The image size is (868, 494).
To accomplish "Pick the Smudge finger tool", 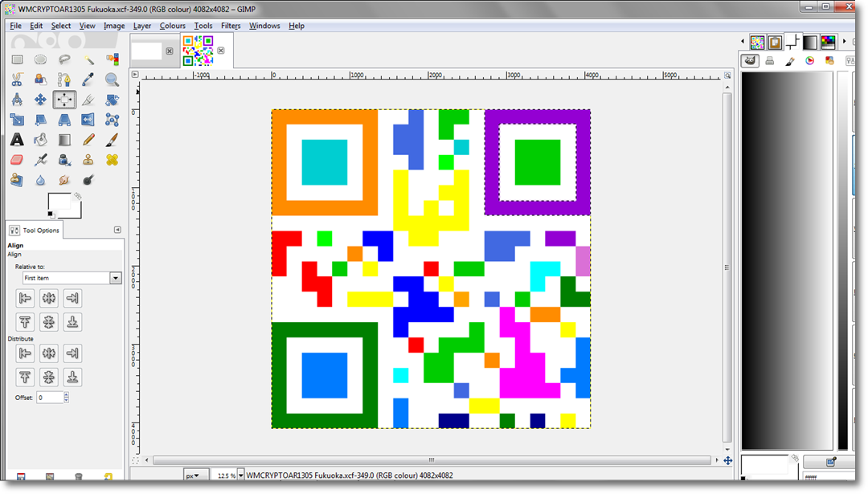I will 64,180.
